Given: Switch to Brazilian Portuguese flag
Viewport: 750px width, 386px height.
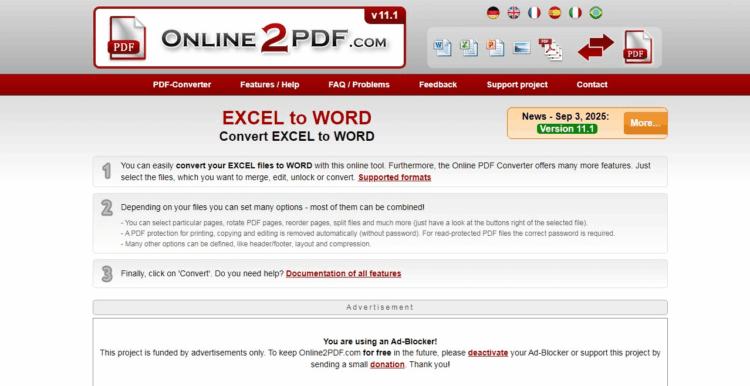Looking at the screenshot, I should point(596,13).
